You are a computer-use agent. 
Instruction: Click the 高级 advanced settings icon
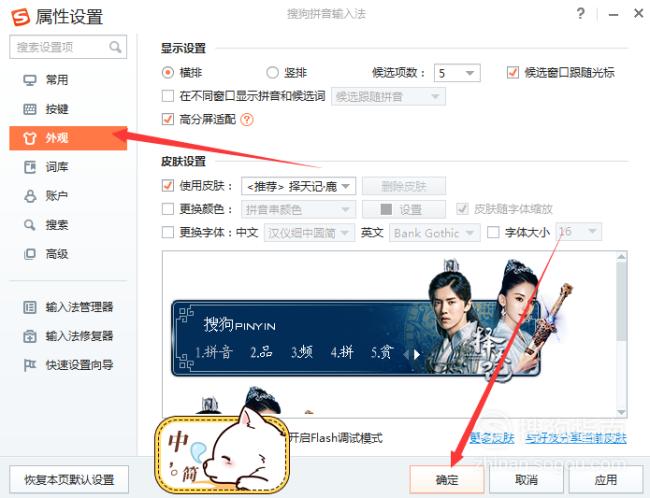coord(29,254)
